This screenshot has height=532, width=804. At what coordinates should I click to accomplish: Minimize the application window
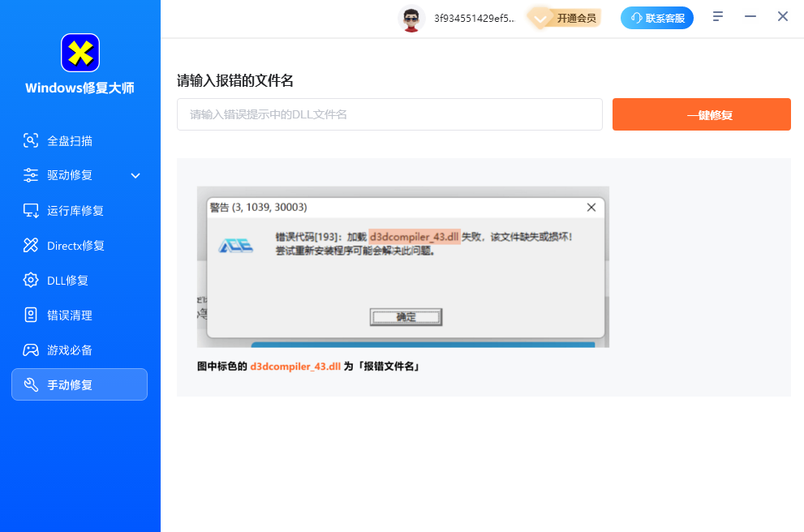pos(750,16)
